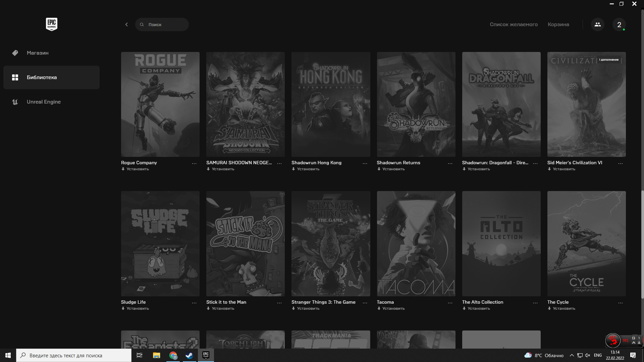Open options menu for The Cycle

(x=621, y=303)
